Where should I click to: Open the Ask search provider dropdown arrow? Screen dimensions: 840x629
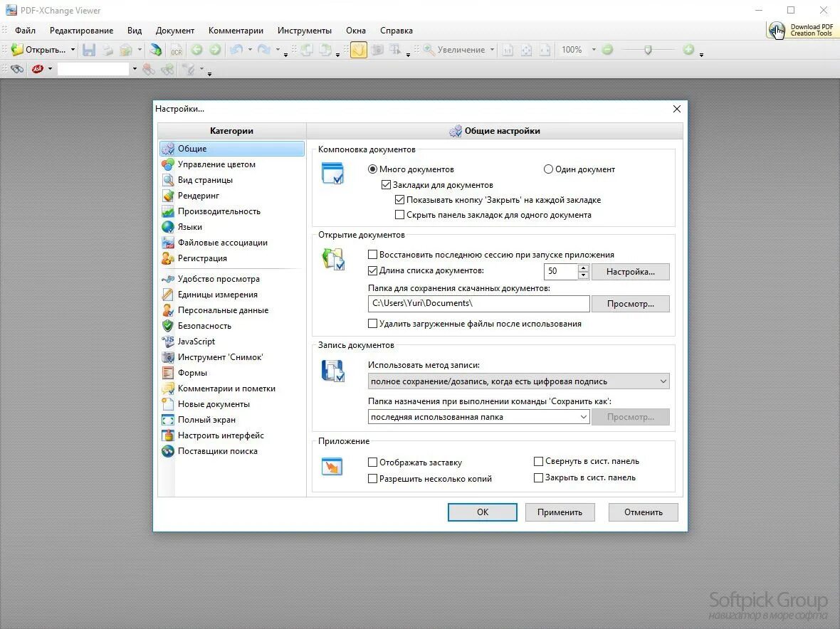point(50,69)
